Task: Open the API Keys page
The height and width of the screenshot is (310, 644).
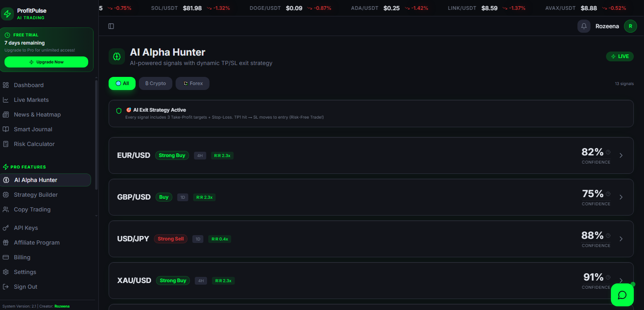Action: pyautogui.click(x=46, y=228)
